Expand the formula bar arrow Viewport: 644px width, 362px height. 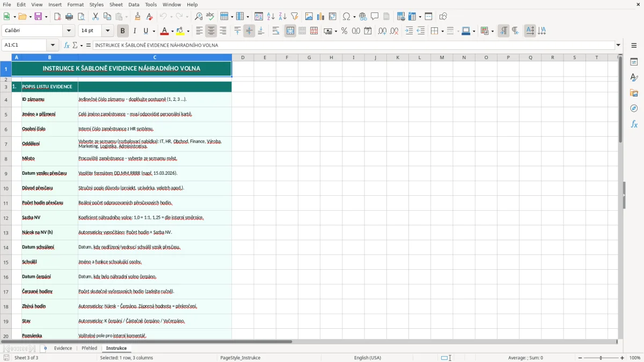[618, 45]
